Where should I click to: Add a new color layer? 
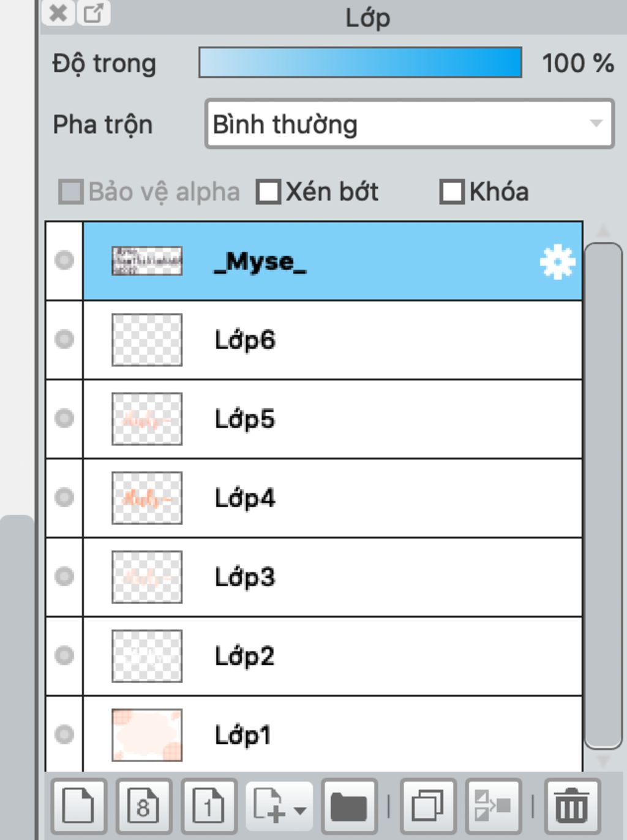[x=79, y=805]
